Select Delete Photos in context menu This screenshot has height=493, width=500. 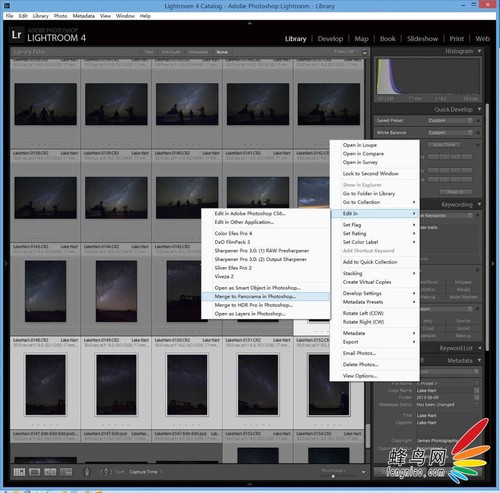tap(374, 365)
